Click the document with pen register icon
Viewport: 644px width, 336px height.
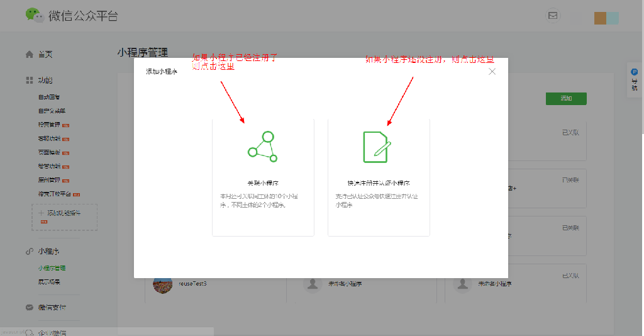pyautogui.click(x=377, y=147)
